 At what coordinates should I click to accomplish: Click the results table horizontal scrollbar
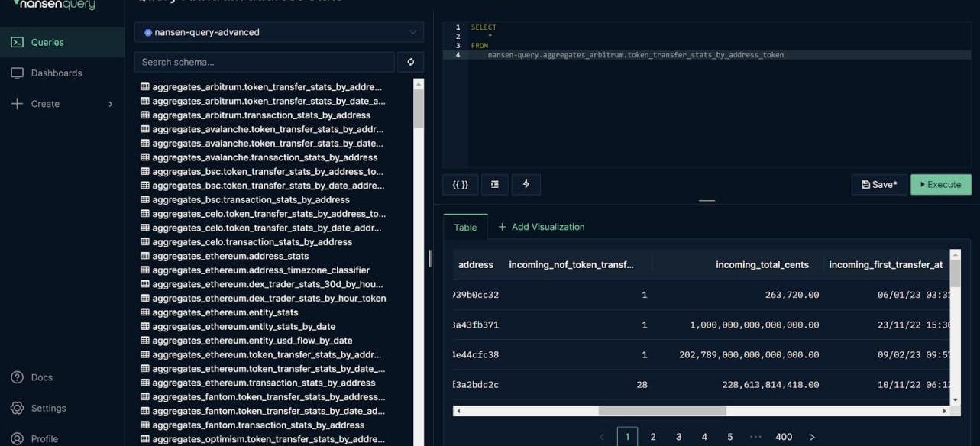[x=662, y=411]
